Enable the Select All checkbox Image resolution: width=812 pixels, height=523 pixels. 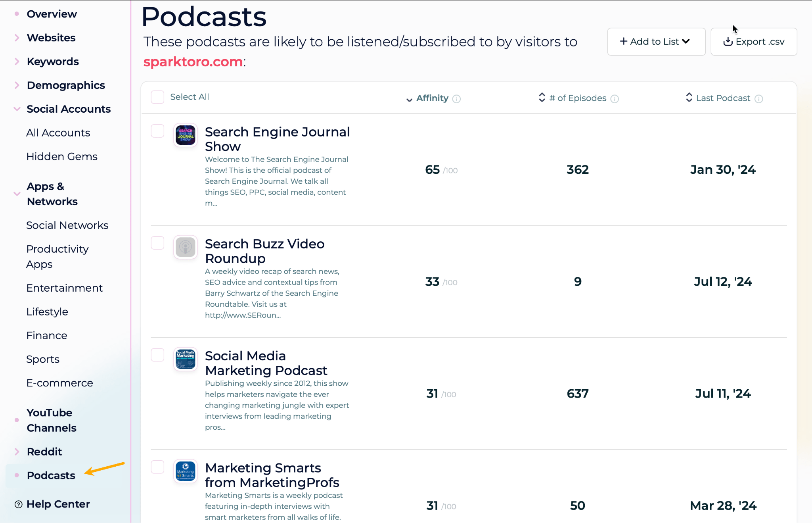point(157,96)
